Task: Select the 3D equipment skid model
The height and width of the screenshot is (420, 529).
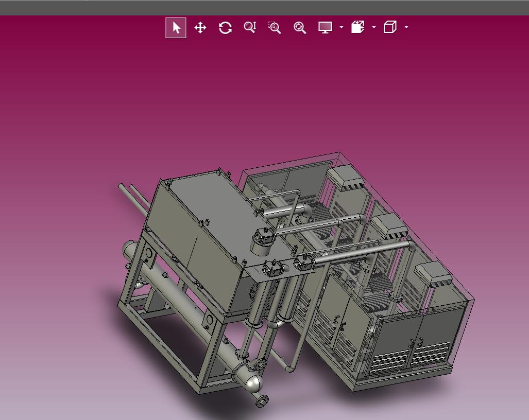Action: pos(296,279)
